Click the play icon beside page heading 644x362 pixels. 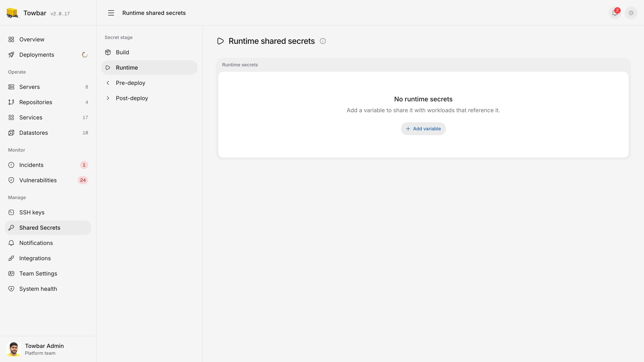coord(220,41)
